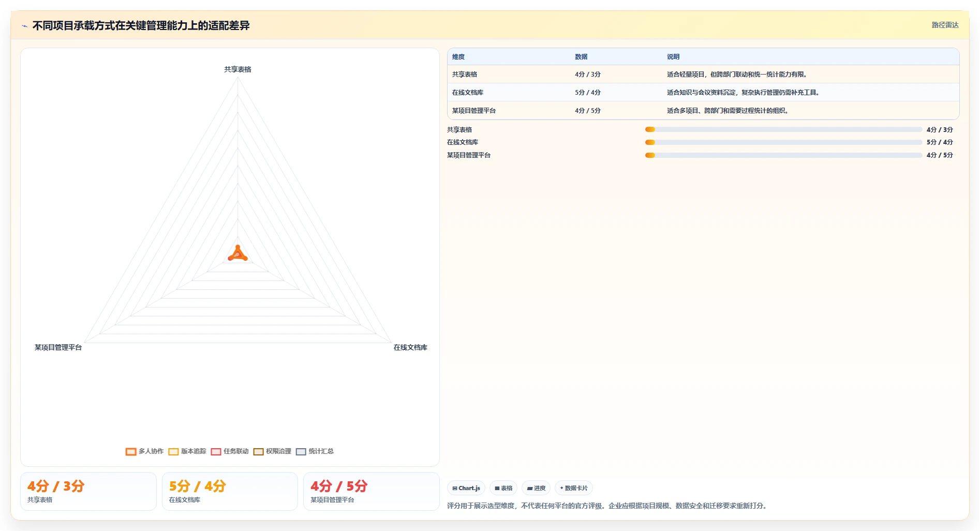
Task: Toggle the 任务联动 legend item
Action: [x=230, y=451]
